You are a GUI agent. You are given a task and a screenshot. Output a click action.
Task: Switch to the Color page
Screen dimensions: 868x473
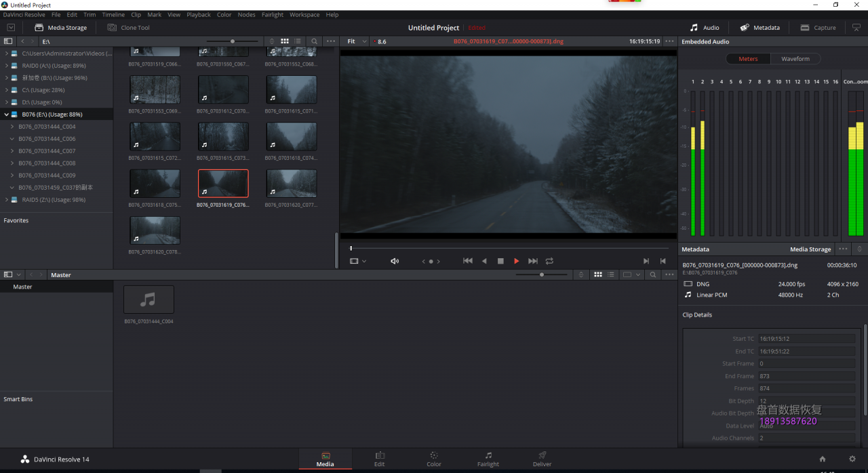point(434,459)
